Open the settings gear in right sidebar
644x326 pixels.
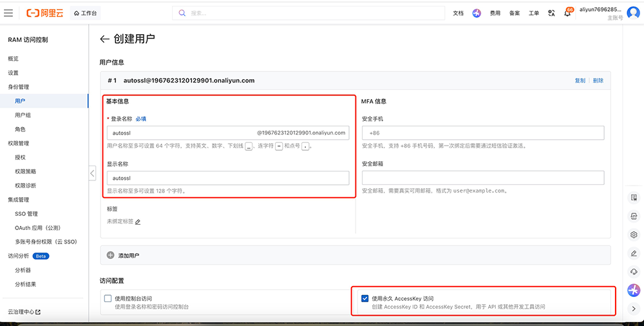(634, 235)
